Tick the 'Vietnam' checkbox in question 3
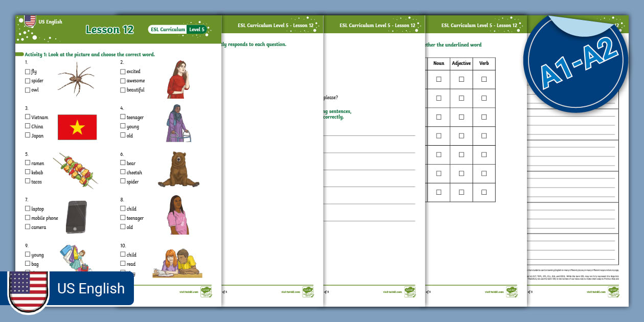The height and width of the screenshot is (322, 644). pos(28,117)
